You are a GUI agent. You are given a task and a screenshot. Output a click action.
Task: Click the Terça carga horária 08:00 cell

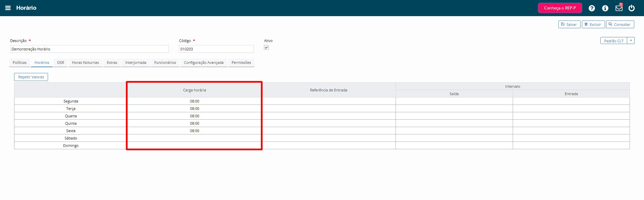click(x=194, y=109)
